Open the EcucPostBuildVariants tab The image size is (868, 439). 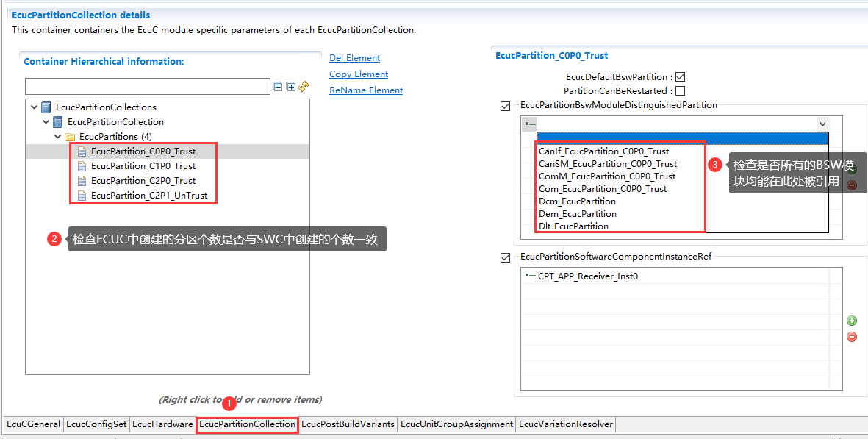(348, 424)
